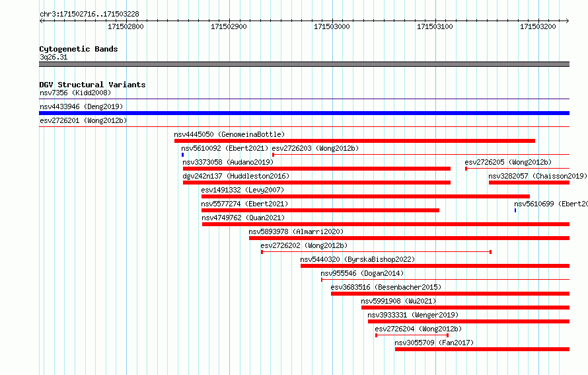Click the 171503100 ruler position label
This screenshot has width=588, height=375.
tap(435, 26)
